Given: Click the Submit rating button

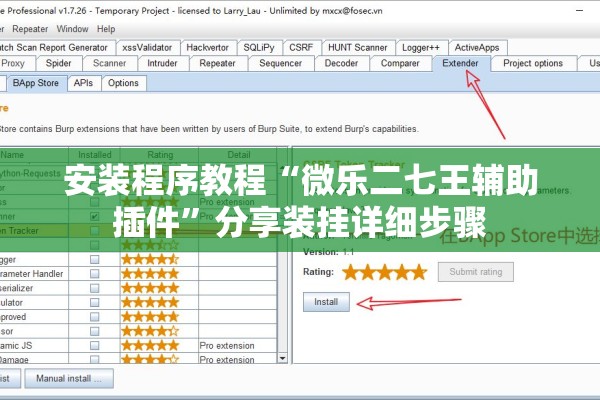Looking at the screenshot, I should (x=476, y=272).
